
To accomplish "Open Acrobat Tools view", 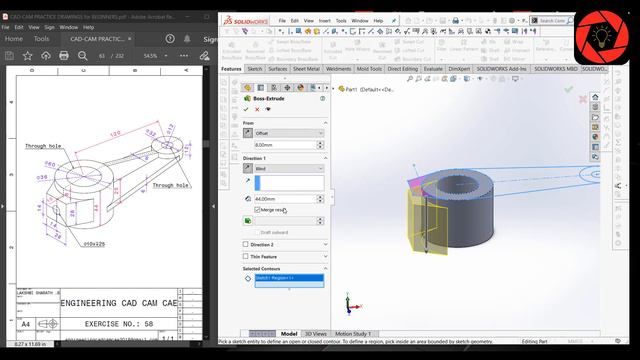I will pyautogui.click(x=41, y=39).
